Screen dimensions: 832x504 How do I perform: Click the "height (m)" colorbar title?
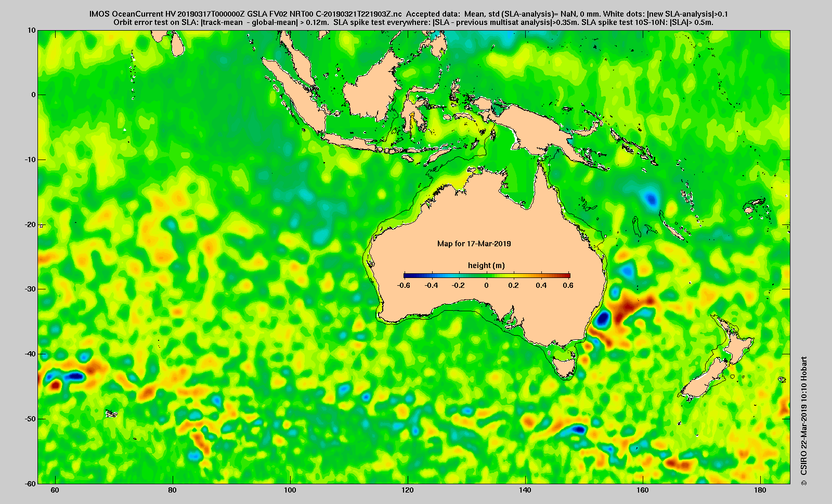coord(486,266)
